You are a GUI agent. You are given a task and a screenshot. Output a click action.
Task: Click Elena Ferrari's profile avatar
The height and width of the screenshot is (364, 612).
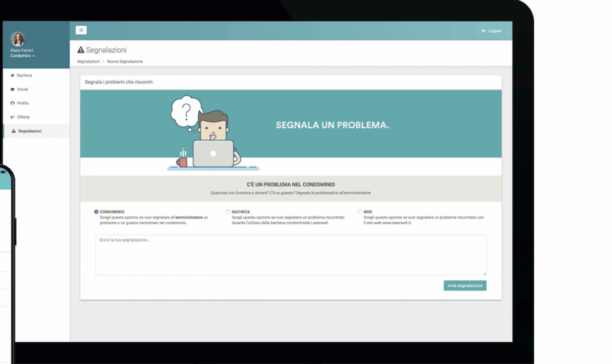(x=17, y=39)
